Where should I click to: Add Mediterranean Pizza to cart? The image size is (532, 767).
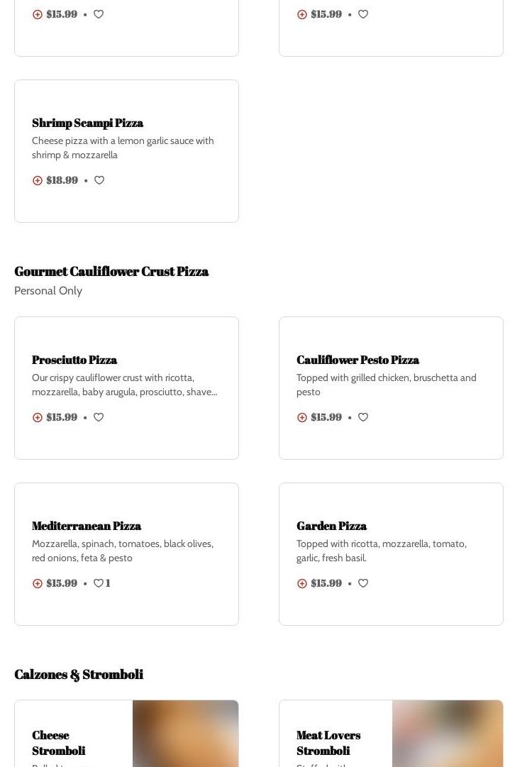point(38,583)
